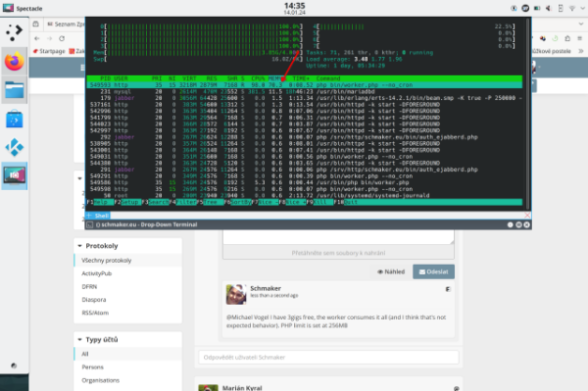
Task: Select the Shell terminal tab
Action: click(x=98, y=216)
